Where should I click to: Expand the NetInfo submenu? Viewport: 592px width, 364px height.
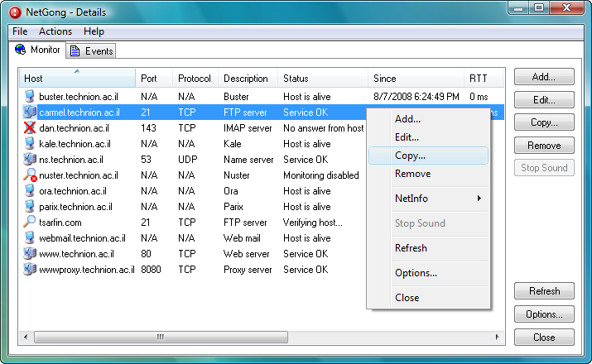(429, 199)
